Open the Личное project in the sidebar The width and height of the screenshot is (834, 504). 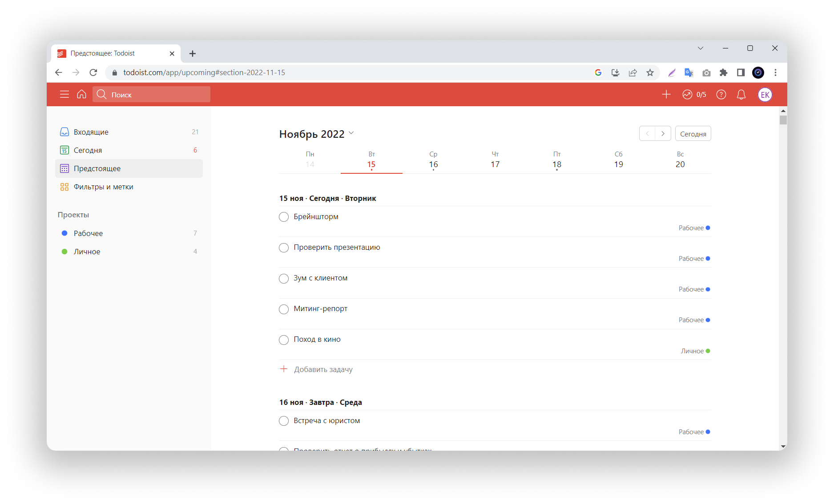click(129, 252)
